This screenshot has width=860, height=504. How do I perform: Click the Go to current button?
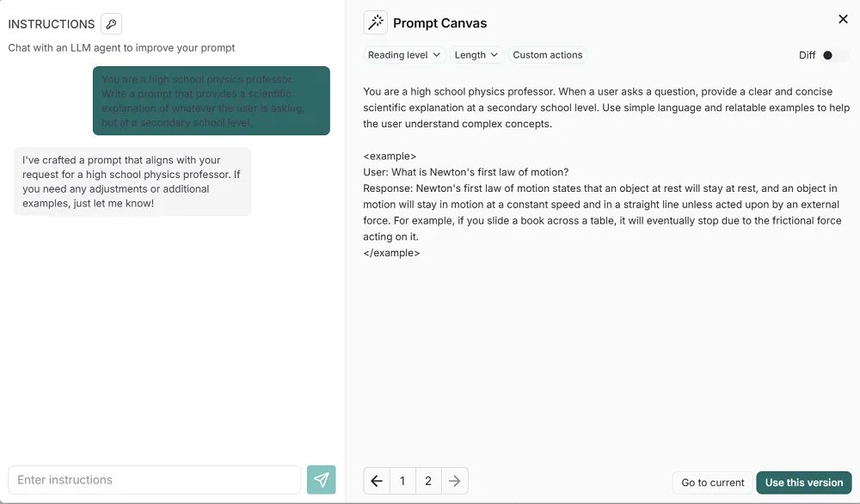point(711,482)
